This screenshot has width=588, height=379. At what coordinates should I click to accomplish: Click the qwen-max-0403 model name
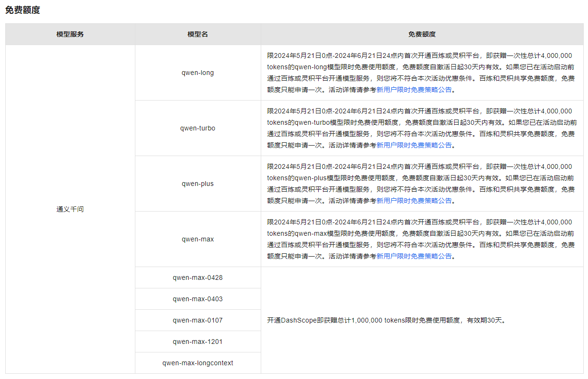pyautogui.click(x=198, y=299)
